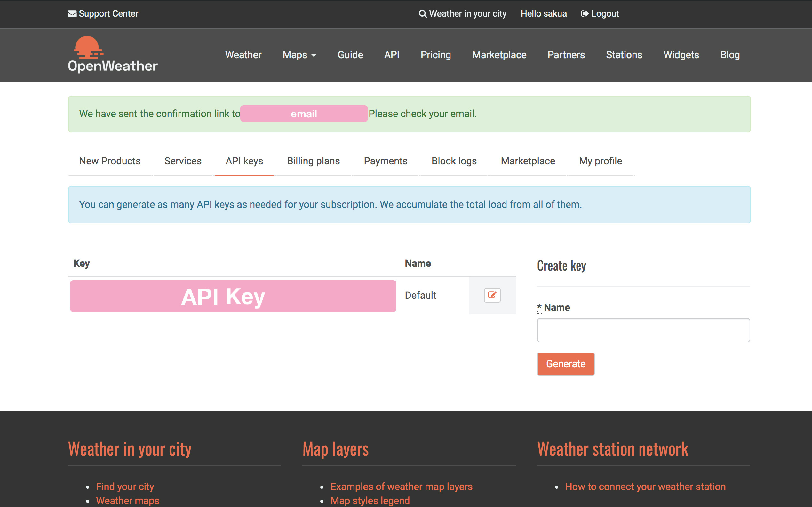Switch to the New Products tab
Screen dimensions: 812x507
[x=110, y=161]
